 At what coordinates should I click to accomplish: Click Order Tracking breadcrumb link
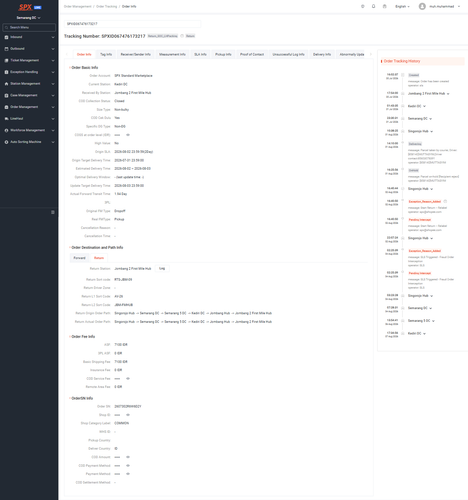(x=107, y=6)
